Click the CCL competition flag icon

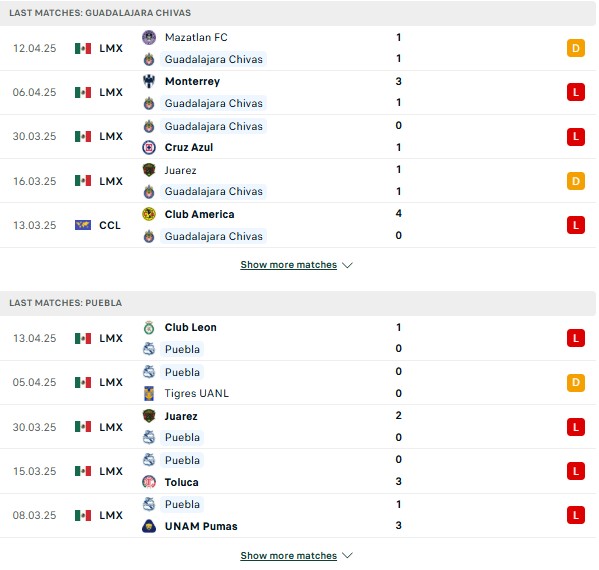(x=83, y=225)
